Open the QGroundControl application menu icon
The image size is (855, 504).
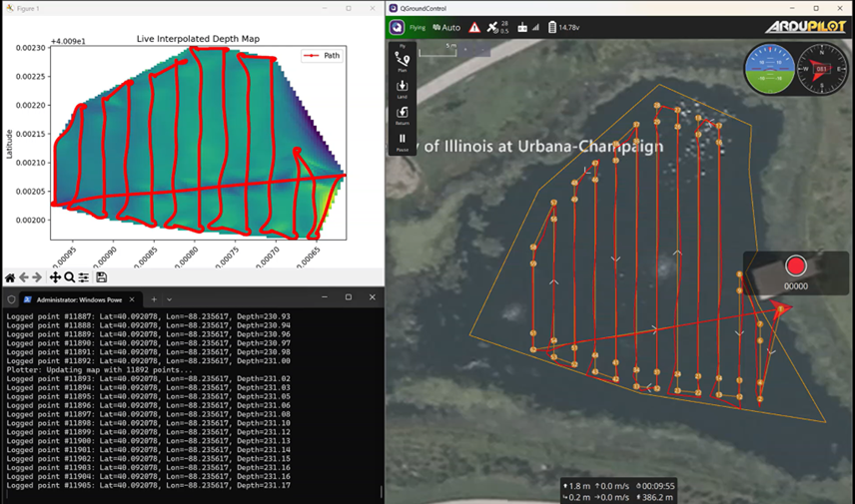397,27
